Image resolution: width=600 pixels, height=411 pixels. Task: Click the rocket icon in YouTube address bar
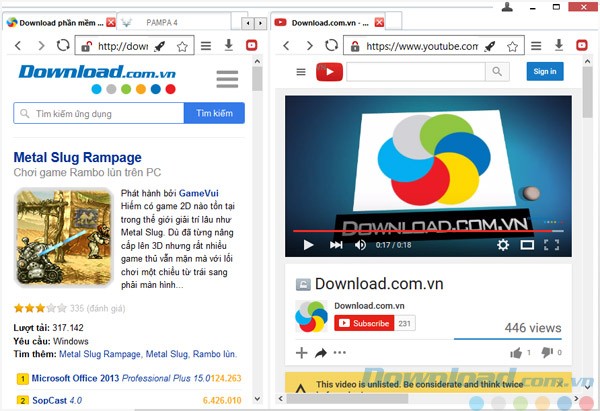490,46
